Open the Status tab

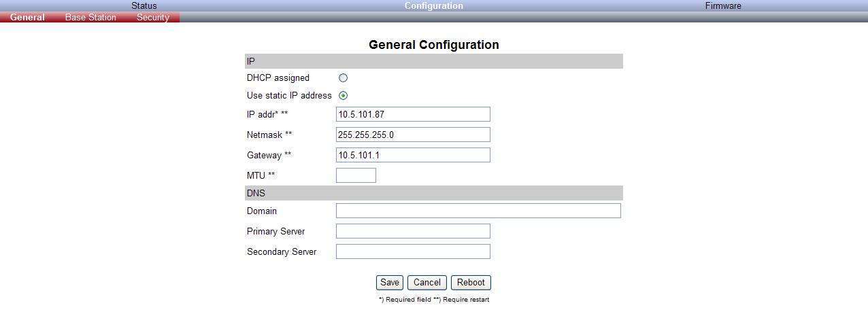[144, 5]
